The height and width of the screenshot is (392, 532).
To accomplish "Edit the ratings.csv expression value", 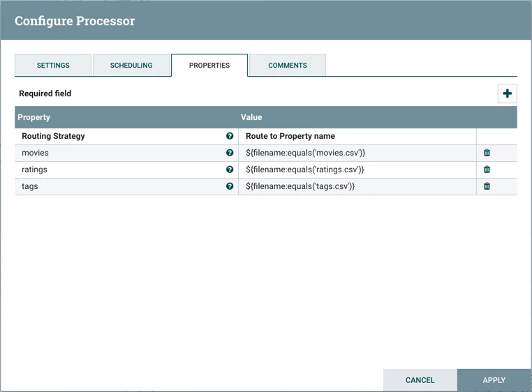I will (x=357, y=169).
